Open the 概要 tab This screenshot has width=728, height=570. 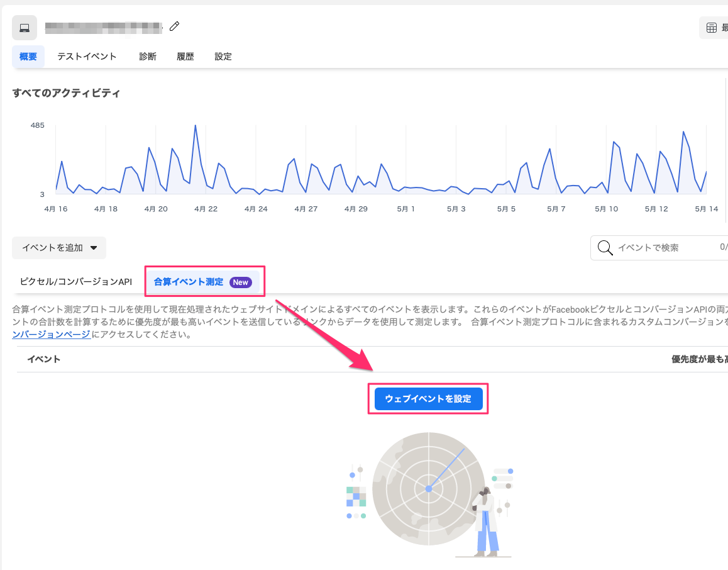click(x=28, y=57)
